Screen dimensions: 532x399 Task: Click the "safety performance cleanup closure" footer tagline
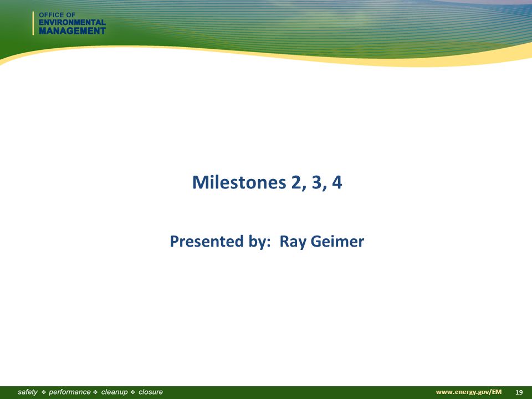(x=90, y=392)
